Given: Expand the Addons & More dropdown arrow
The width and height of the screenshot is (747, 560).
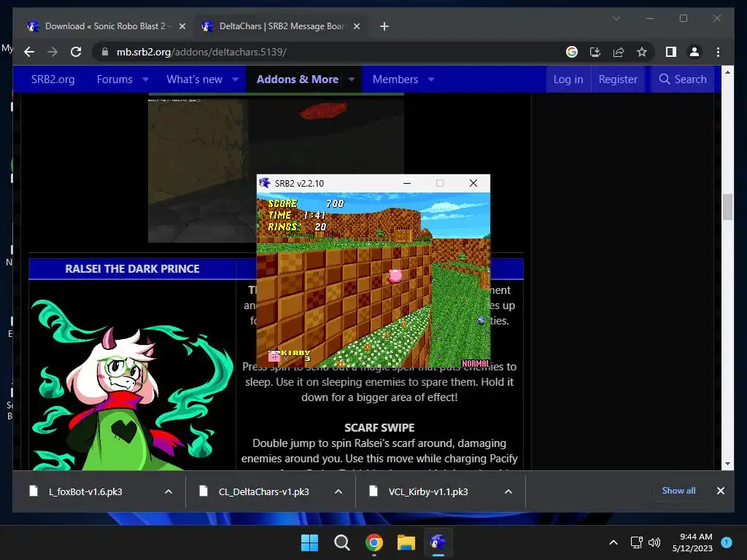Looking at the screenshot, I should coord(351,79).
